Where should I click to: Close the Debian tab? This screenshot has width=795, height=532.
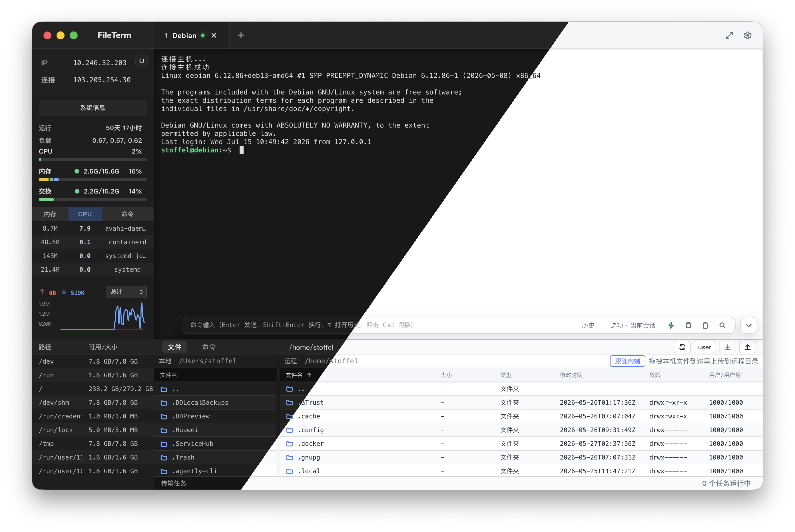tap(214, 36)
